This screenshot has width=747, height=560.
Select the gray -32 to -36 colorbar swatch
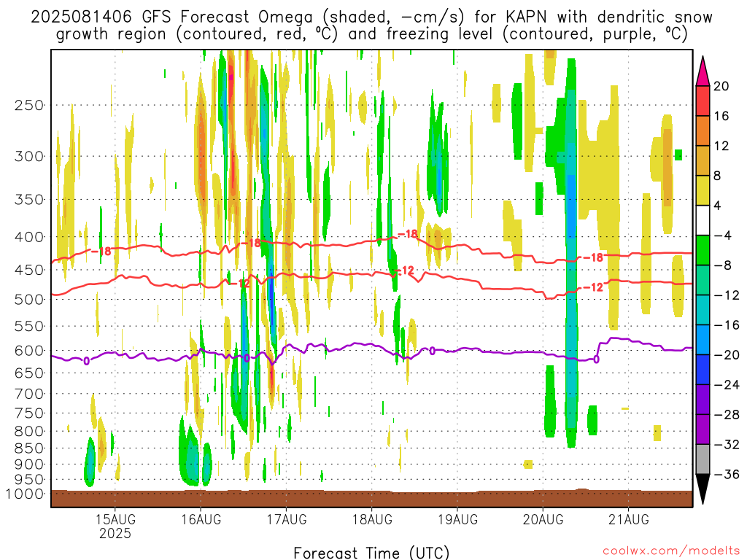(x=703, y=459)
